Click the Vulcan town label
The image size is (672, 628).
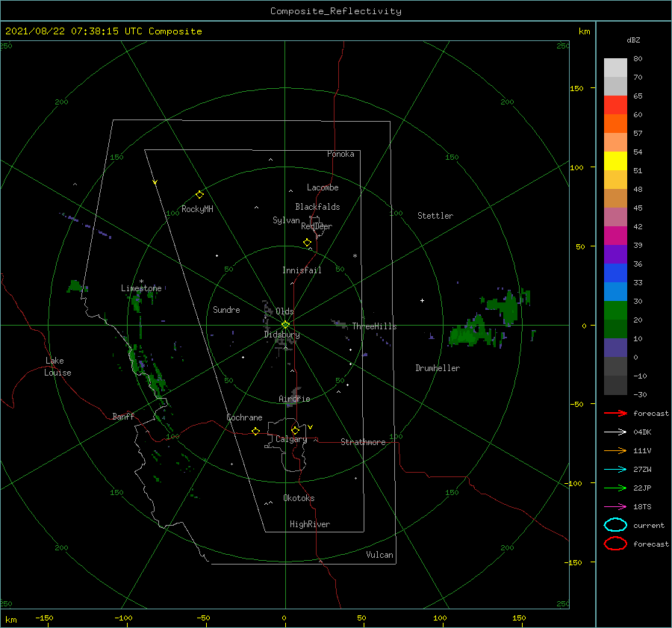click(379, 555)
